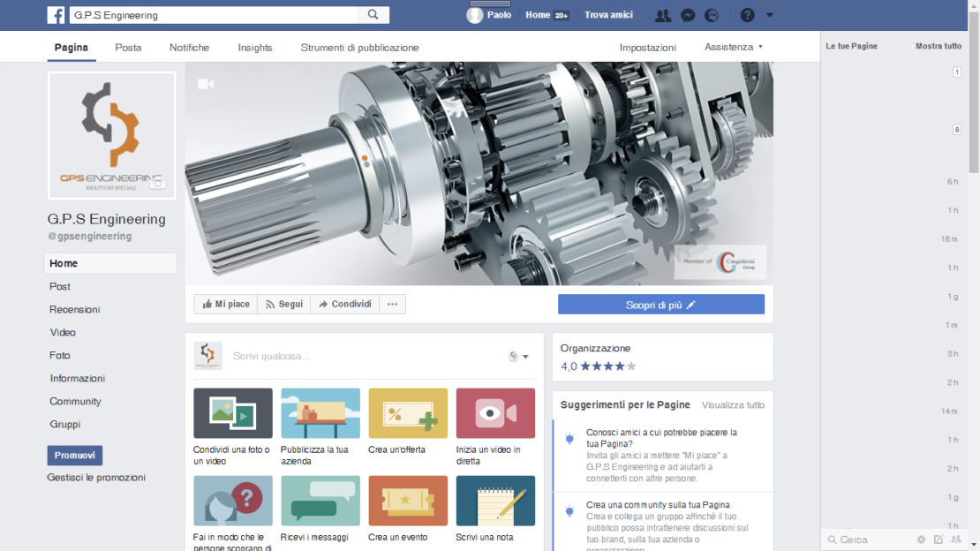980x551 pixels.
Task: Select Home in page sidebar
Action: tap(110, 263)
